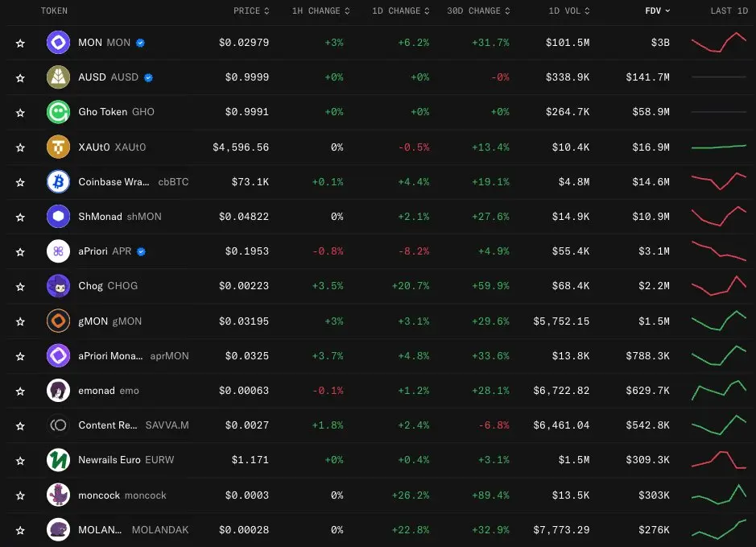The image size is (756, 547).
Task: Click the SAVVA.M Content logo
Action: coord(58,425)
